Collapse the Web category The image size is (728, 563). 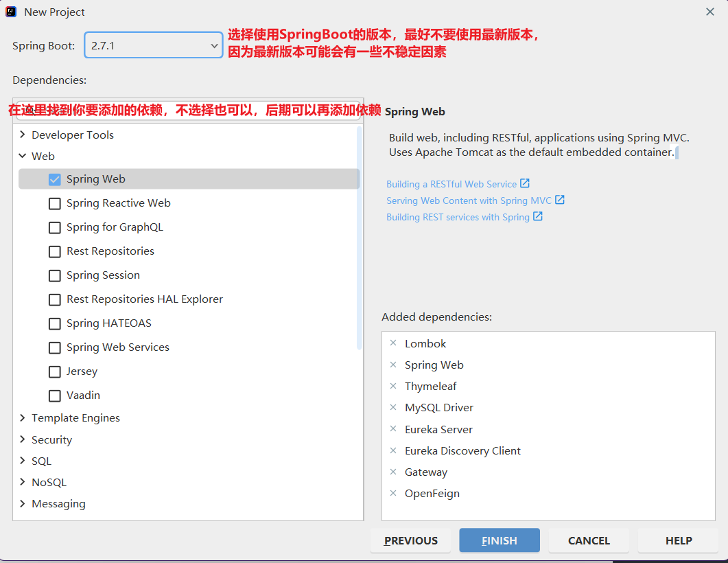pyautogui.click(x=22, y=156)
